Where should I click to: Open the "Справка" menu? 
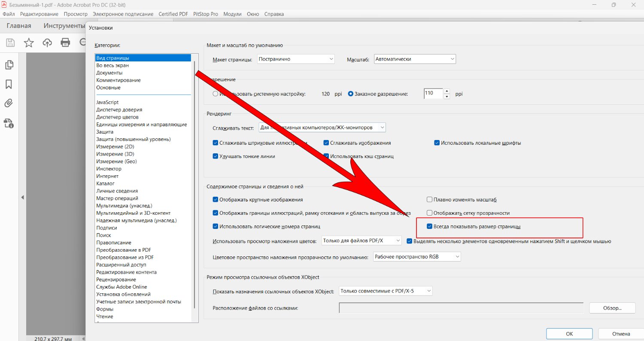(x=274, y=14)
